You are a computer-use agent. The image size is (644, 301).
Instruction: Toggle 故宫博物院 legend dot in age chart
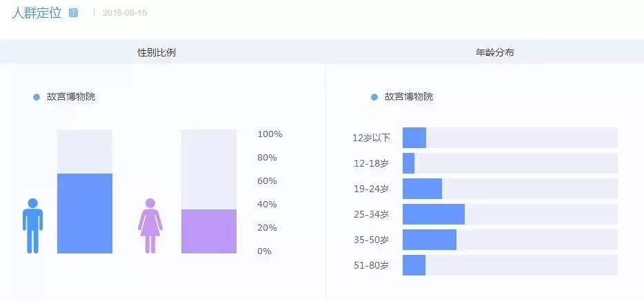(374, 97)
